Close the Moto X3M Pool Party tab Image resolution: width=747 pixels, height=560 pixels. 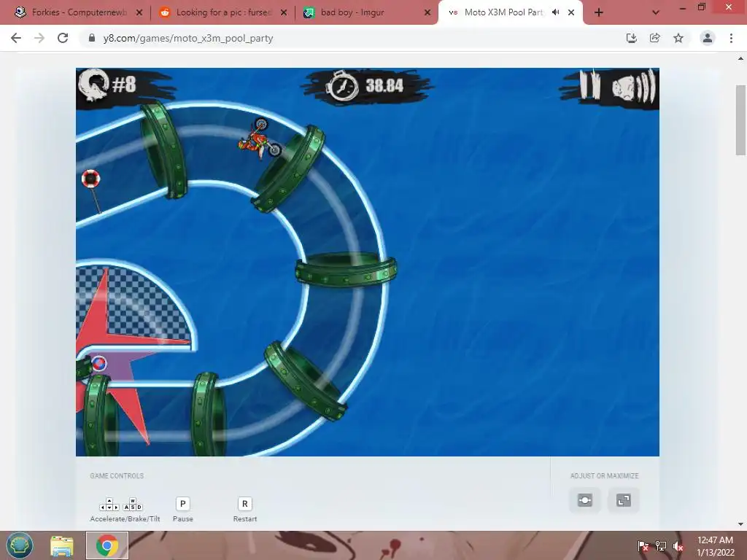[x=571, y=12]
